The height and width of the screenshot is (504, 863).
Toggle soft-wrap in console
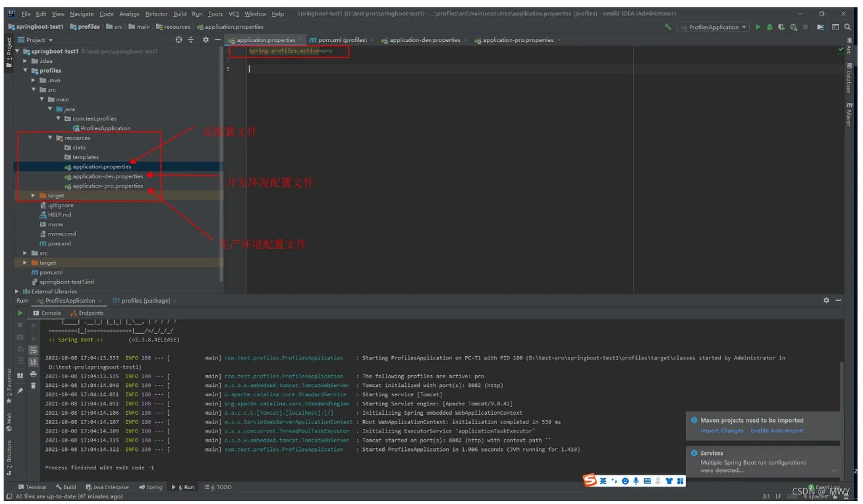point(33,350)
